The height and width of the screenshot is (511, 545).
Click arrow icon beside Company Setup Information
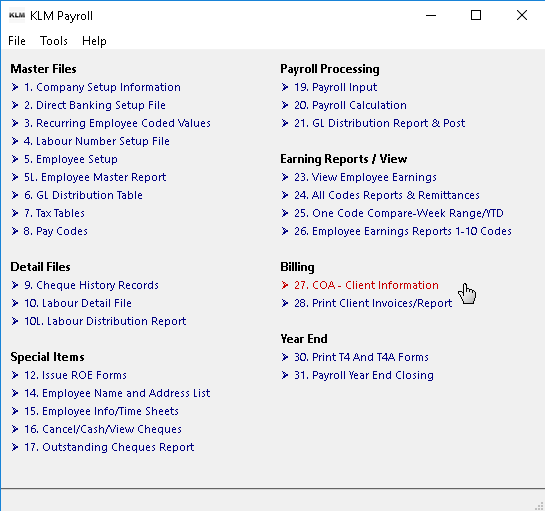(x=15, y=87)
